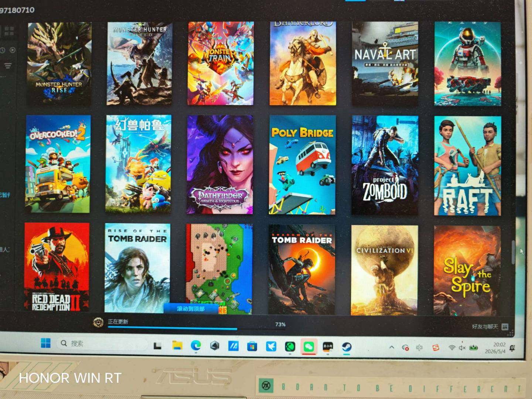The height and width of the screenshot is (399, 532).
Task: Open the Overcooked! 2 game cover
Action: click(x=58, y=164)
